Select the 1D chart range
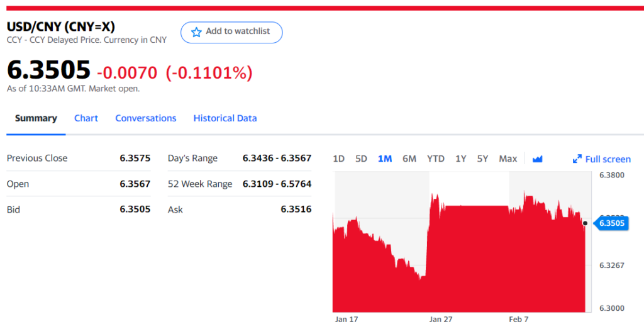This screenshot has height=329, width=644. pyautogui.click(x=338, y=159)
